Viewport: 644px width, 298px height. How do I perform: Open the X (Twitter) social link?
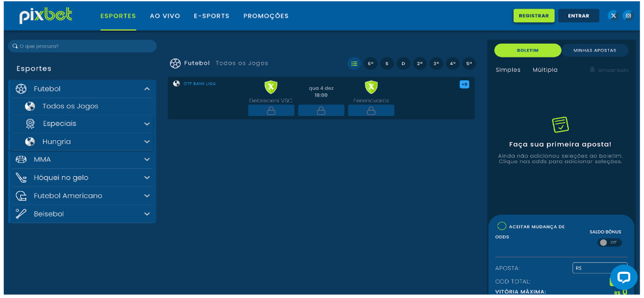pos(613,16)
